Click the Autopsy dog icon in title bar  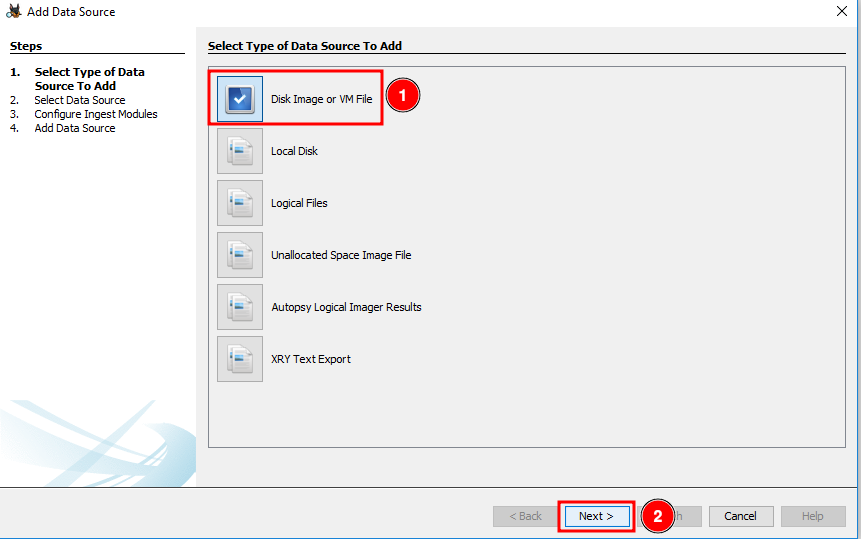14,12
